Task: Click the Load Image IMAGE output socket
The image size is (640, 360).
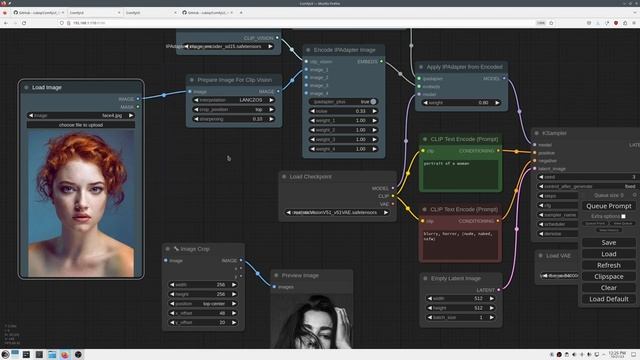Action: click(x=138, y=99)
